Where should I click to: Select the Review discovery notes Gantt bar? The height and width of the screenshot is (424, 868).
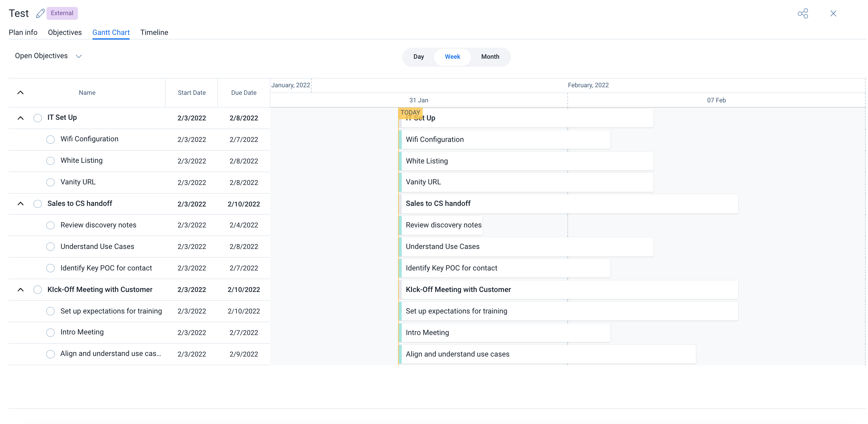coord(441,225)
